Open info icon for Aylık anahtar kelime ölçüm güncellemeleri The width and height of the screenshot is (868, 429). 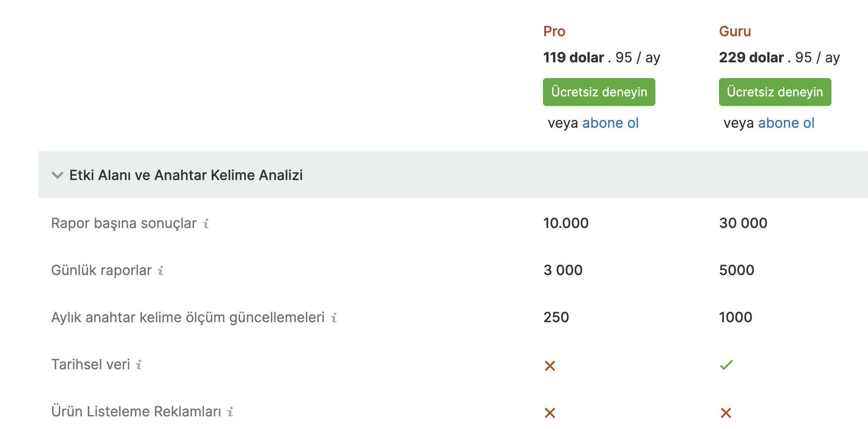coord(334,317)
